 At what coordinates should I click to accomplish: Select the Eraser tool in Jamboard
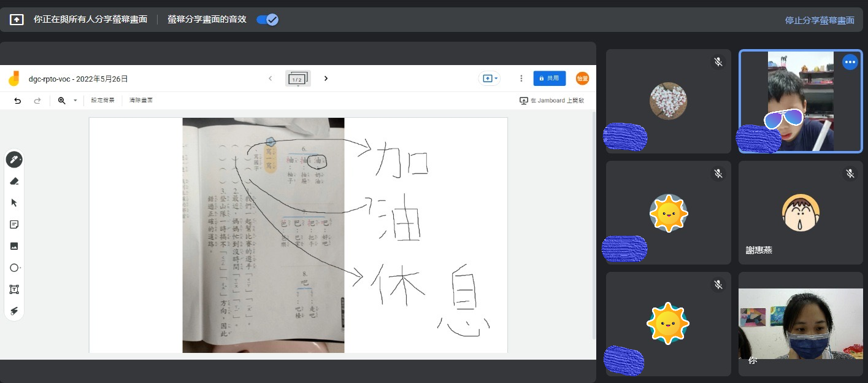[x=14, y=181]
